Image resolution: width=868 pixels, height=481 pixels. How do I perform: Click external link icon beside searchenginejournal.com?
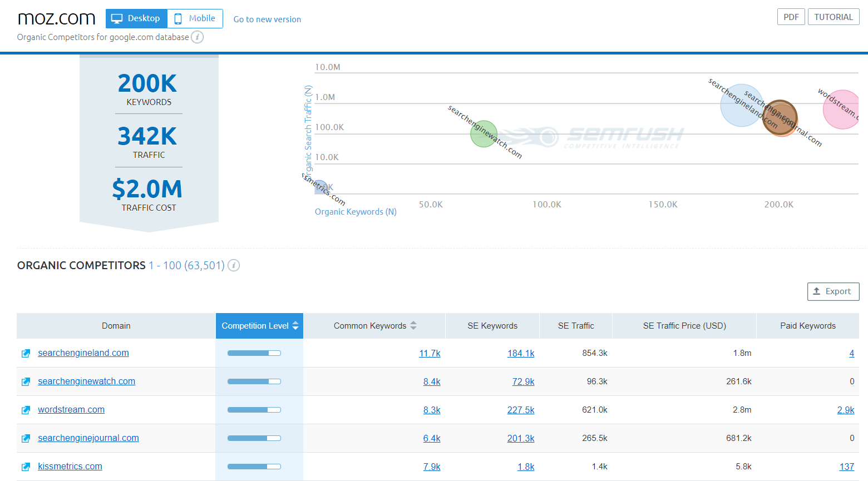(x=26, y=439)
